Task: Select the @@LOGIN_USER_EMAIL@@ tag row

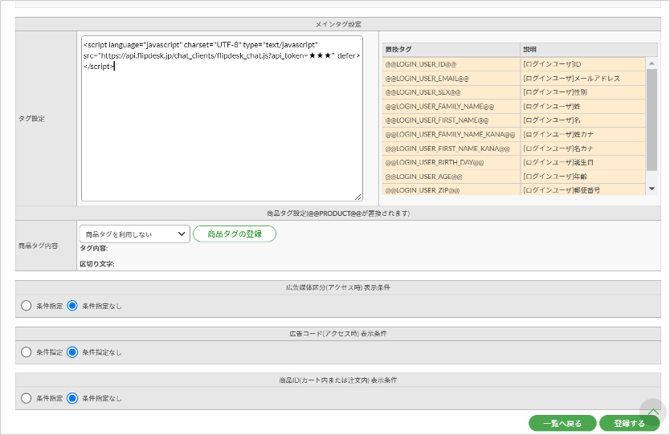Action: pyautogui.click(x=451, y=78)
